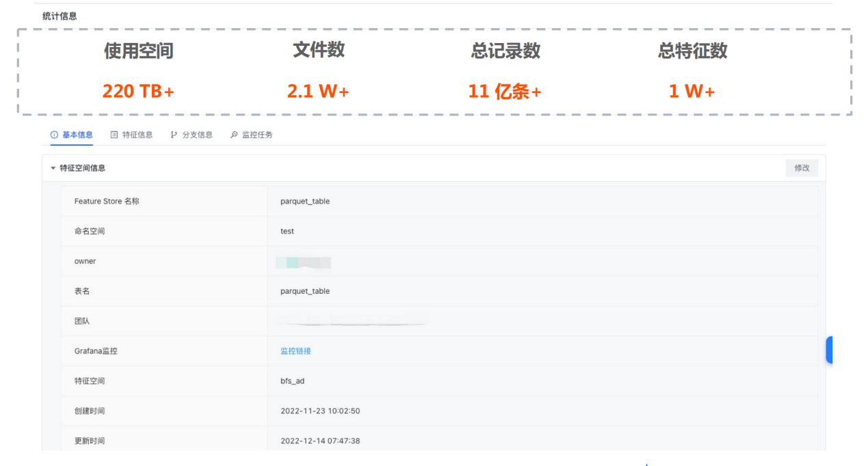This screenshot has height=466, width=868.
Task: Click the 修改 button
Action: [802, 168]
